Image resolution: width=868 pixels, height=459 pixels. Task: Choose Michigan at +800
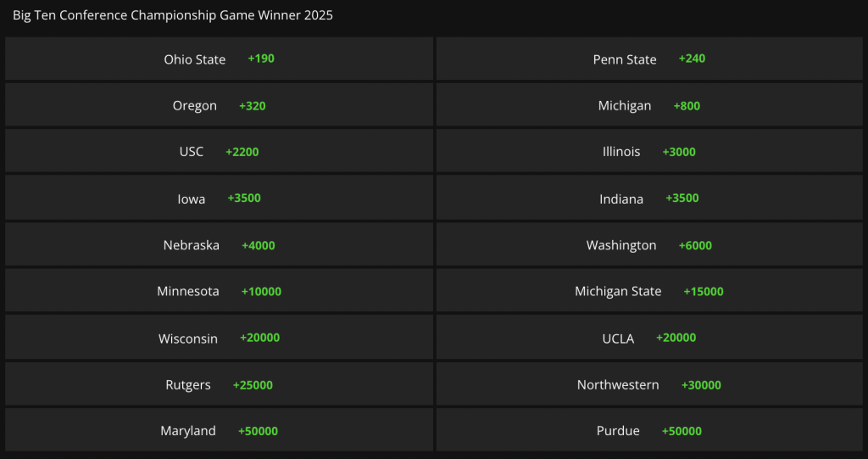click(649, 106)
